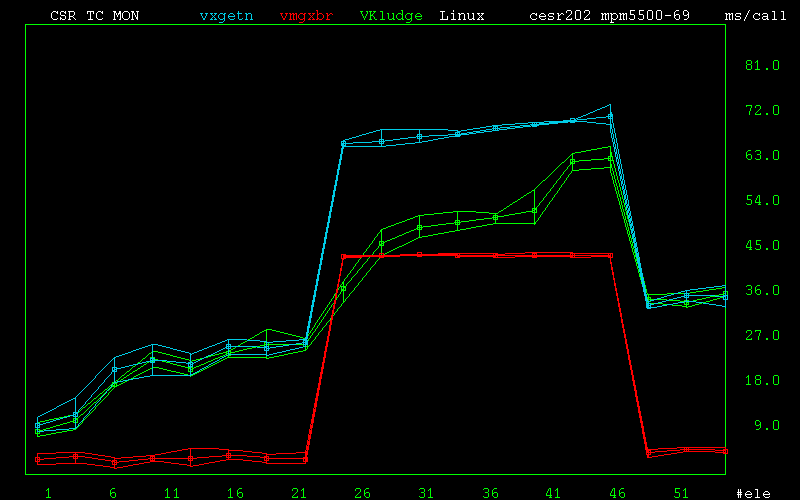Screen dimensions: 800x500
Task: Click the 45.0 y-axis value
Action: point(762,245)
